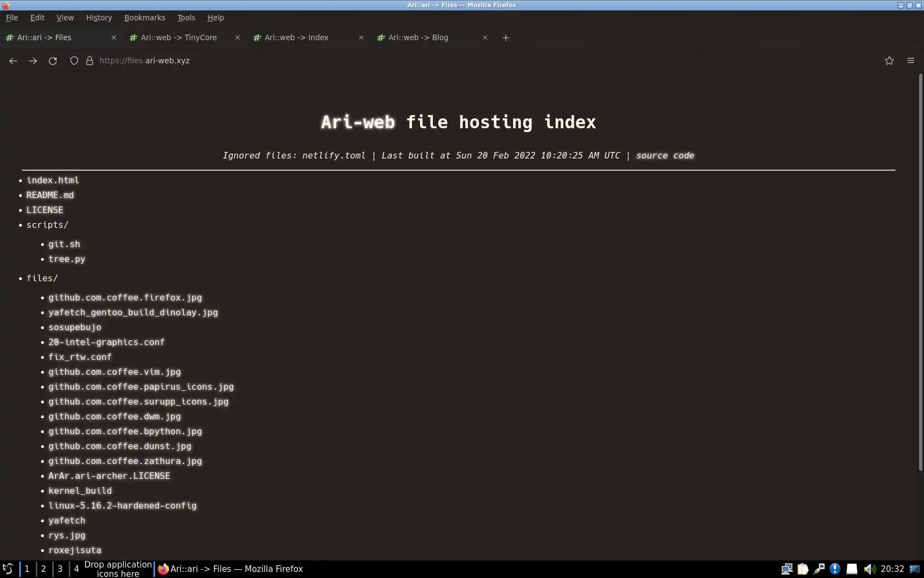Image resolution: width=924 pixels, height=578 pixels.
Task: Open the sosupebujo file link
Action: click(x=75, y=328)
